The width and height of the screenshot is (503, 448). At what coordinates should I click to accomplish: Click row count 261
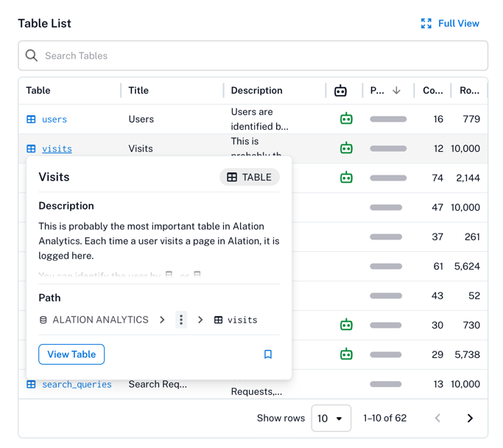472,237
